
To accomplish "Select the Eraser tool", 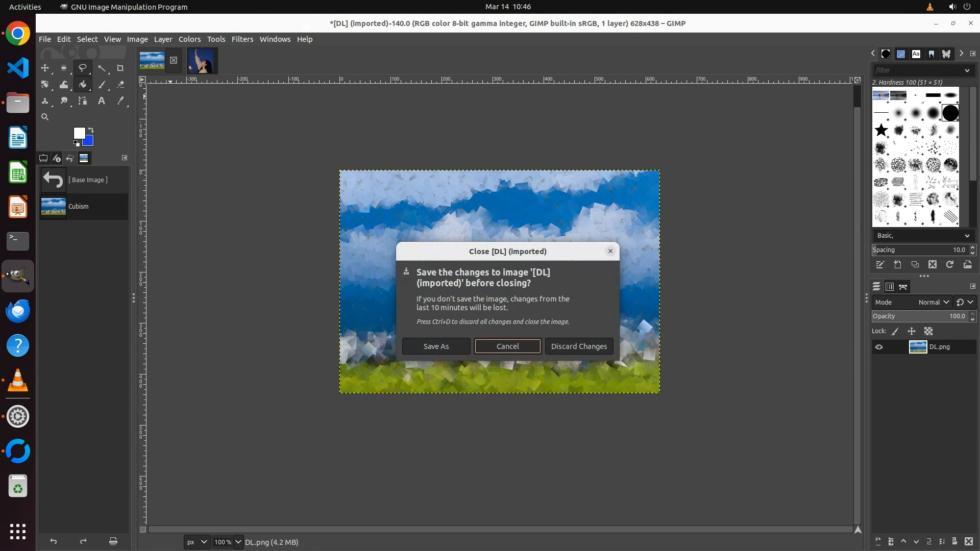I will coord(120,85).
